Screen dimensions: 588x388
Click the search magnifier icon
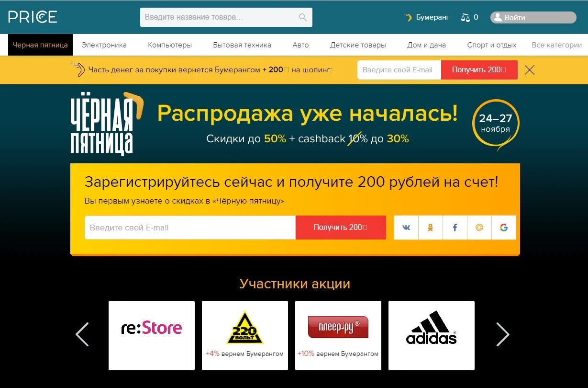point(302,17)
